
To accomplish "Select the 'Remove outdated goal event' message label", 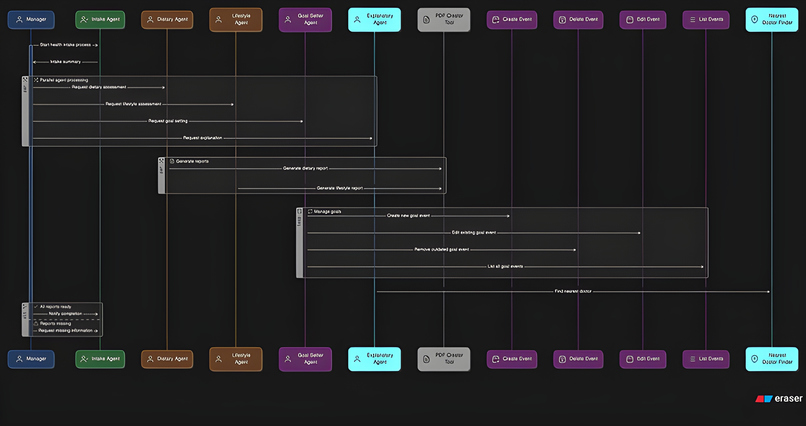I will point(442,250).
